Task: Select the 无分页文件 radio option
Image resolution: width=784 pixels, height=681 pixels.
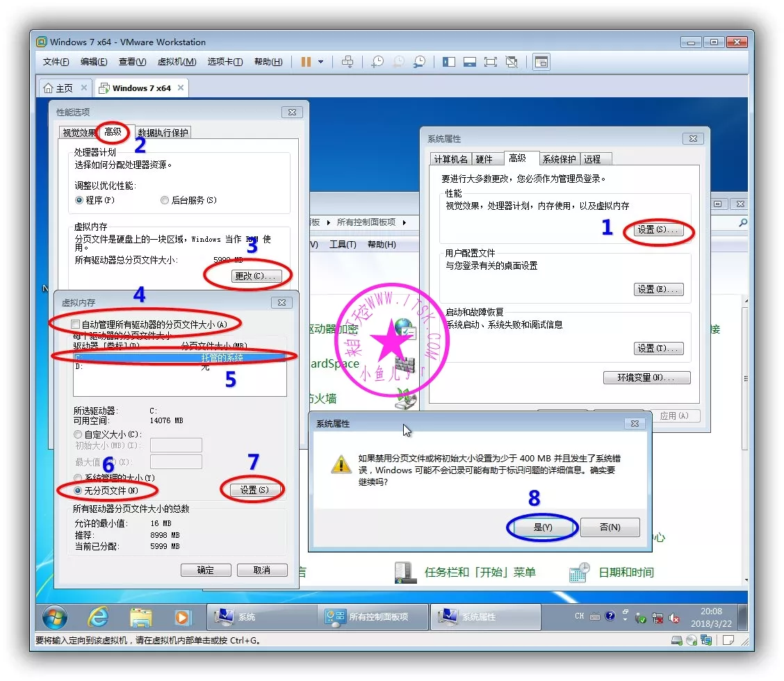Action: pyautogui.click(x=78, y=491)
